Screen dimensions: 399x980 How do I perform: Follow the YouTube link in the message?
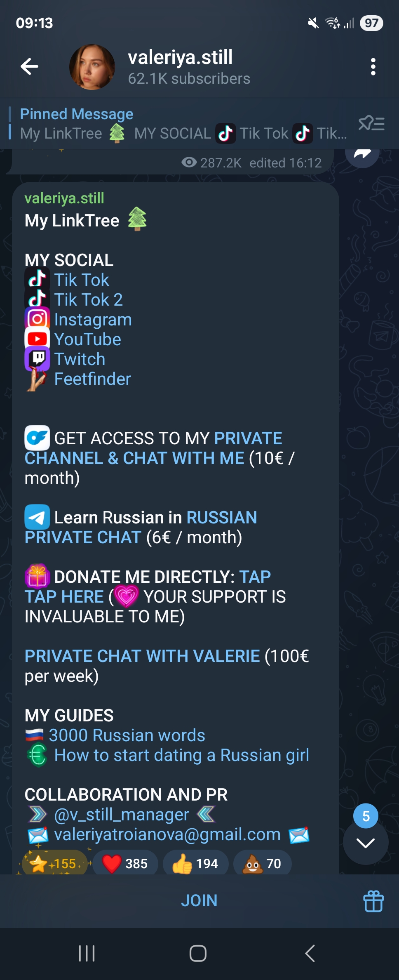88,339
